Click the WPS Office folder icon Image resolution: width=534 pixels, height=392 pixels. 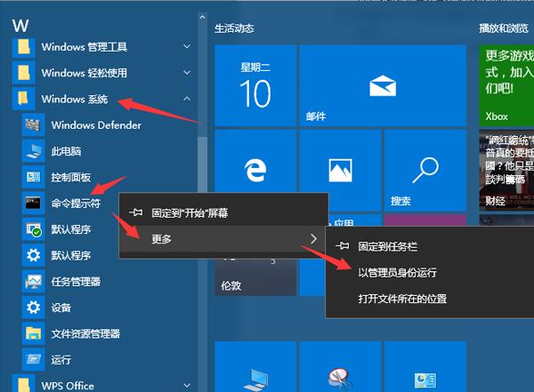(23, 383)
